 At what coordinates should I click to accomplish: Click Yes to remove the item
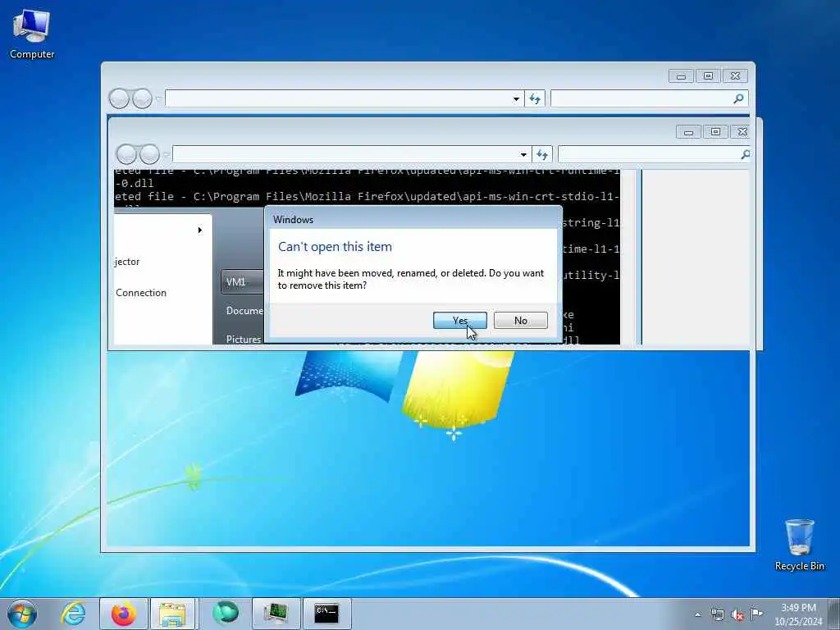[459, 321]
